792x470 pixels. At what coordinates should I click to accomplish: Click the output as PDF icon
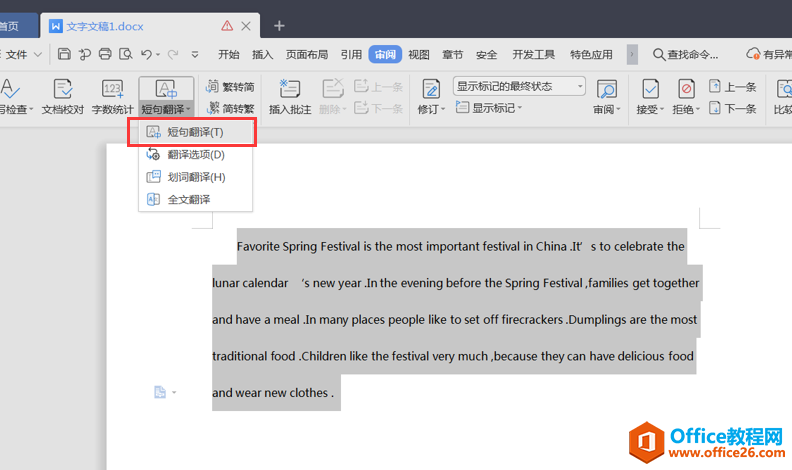coord(85,54)
